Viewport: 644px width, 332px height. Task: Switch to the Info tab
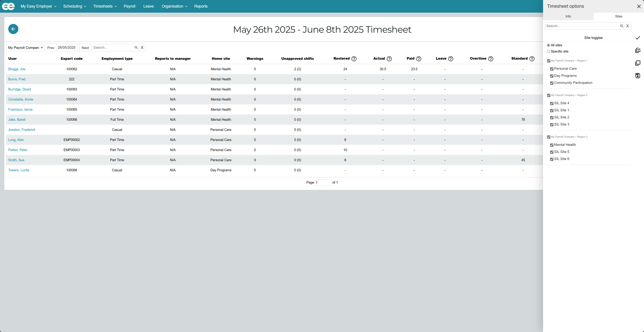pyautogui.click(x=568, y=16)
